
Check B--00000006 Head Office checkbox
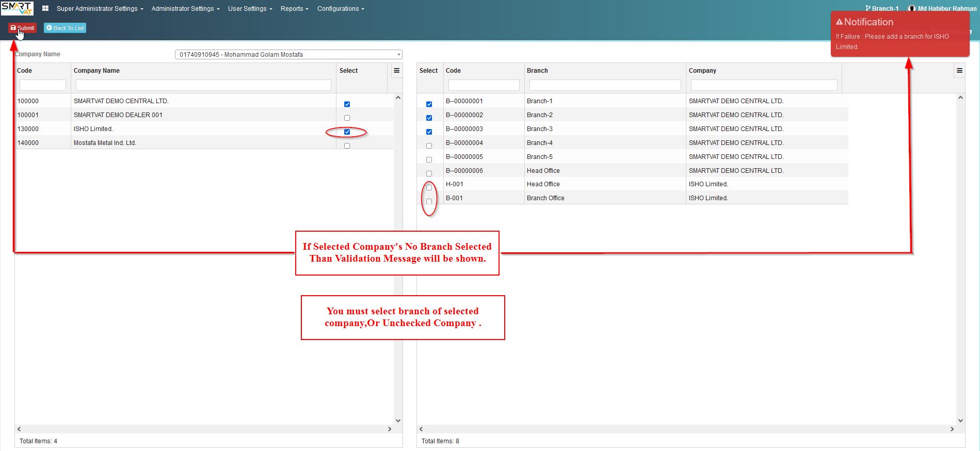pos(429,174)
